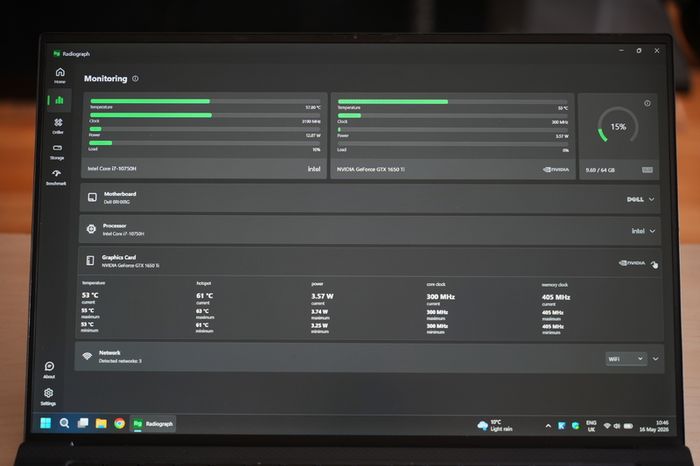Image resolution: width=700 pixels, height=466 pixels.
Task: Open the ENG UK language switcher
Action: [x=591, y=426]
